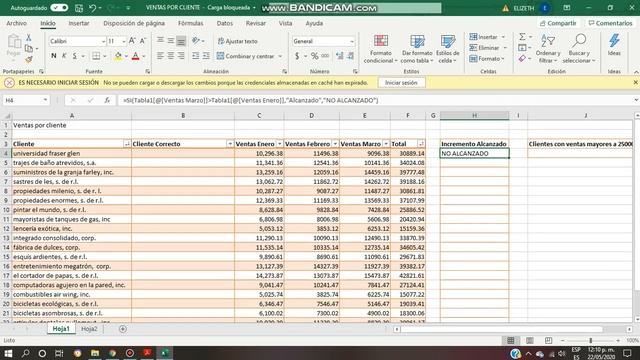Switch to Fórmulas tab
The height and width of the screenshot is (360, 640).
(190, 23)
